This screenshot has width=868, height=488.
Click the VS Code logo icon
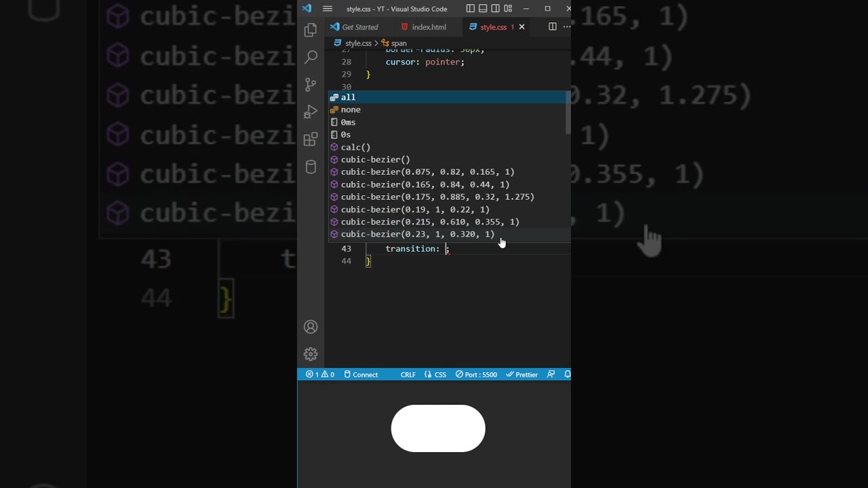[307, 9]
